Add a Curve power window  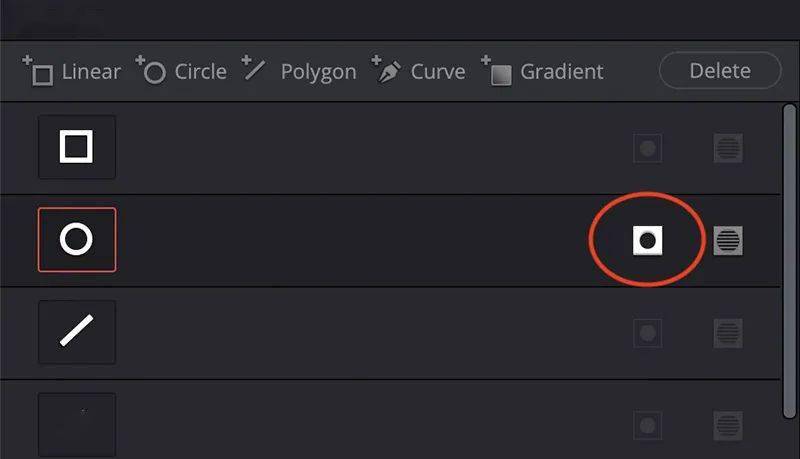coord(419,72)
